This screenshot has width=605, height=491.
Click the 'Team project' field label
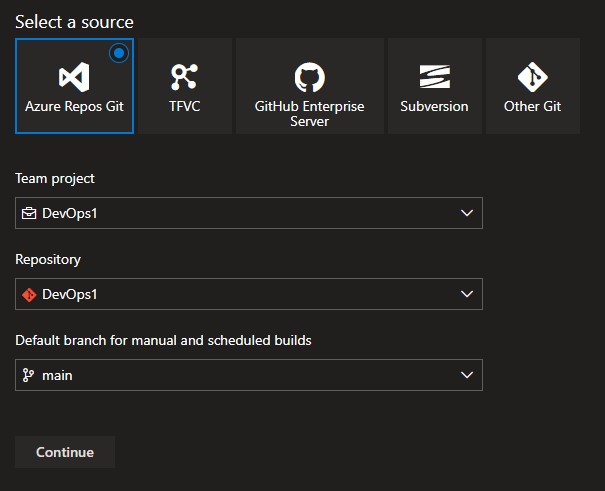(55, 179)
